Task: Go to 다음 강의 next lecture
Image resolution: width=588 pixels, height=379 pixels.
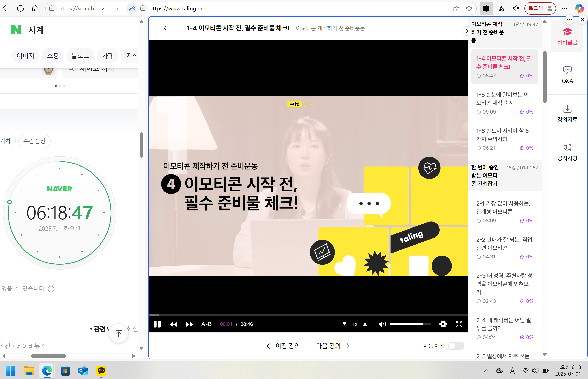Action: tap(333, 346)
